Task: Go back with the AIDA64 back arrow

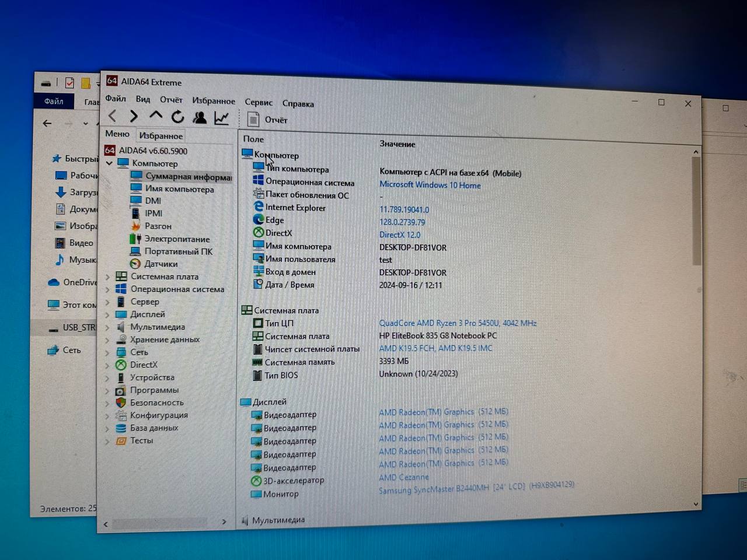Action: tap(113, 117)
